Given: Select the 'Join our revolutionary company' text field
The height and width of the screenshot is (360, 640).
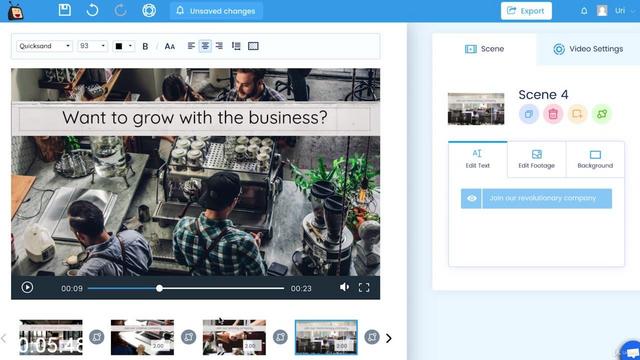Looking at the screenshot, I should tap(547, 198).
